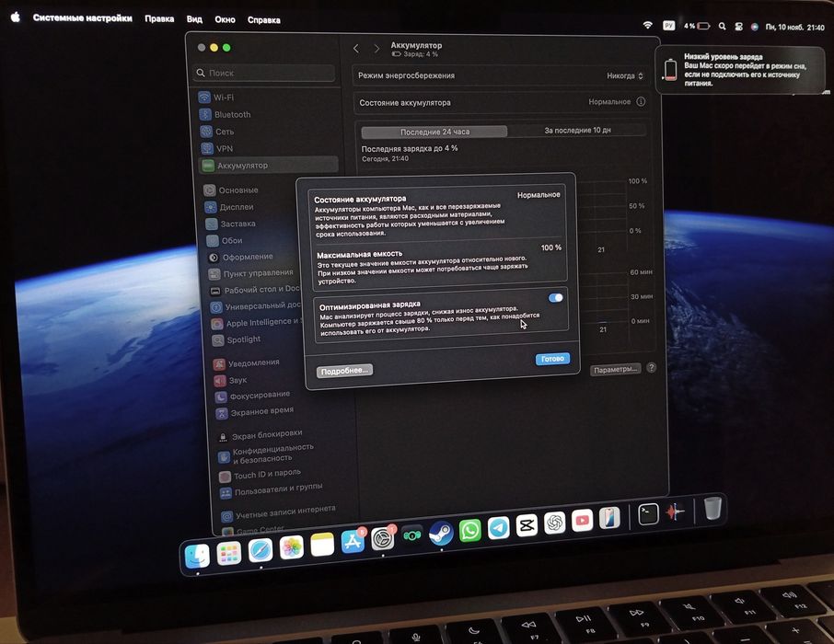Open Finder from the Dock

point(197,557)
